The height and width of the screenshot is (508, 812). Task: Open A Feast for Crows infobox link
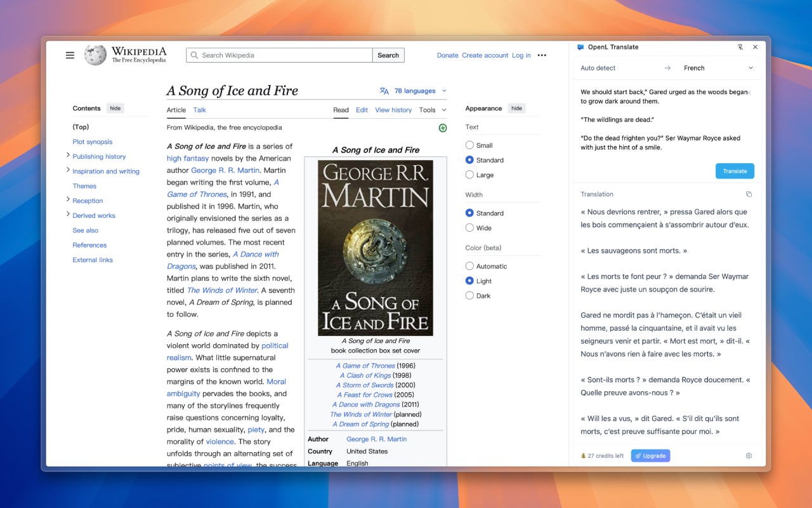pos(366,395)
